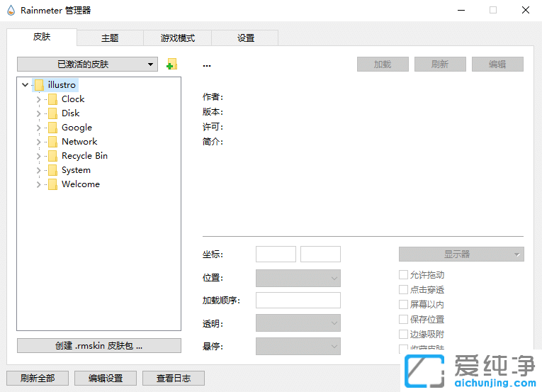Click the 刷新全部 button

38,378
